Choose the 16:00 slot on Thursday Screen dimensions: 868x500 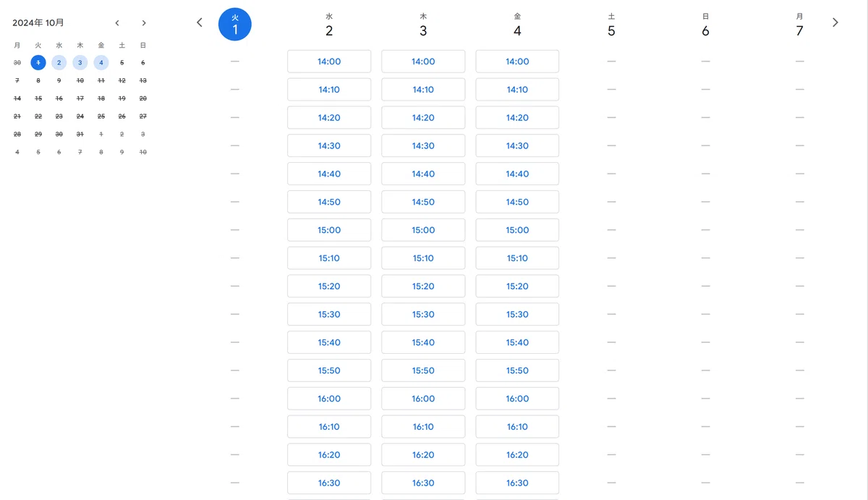tap(423, 399)
